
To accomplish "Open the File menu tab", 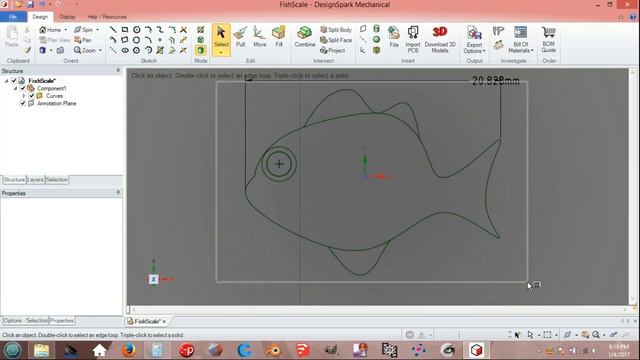I will tap(13, 17).
